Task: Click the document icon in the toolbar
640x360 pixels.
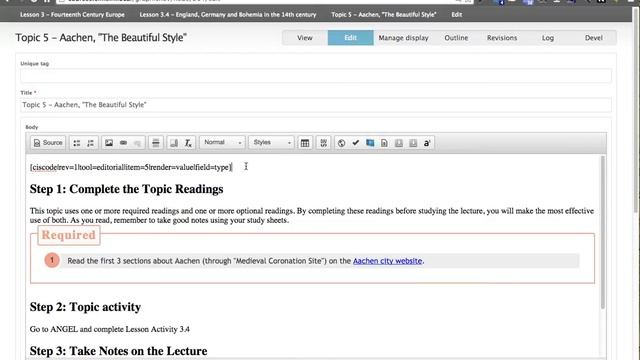Action: pos(384,143)
